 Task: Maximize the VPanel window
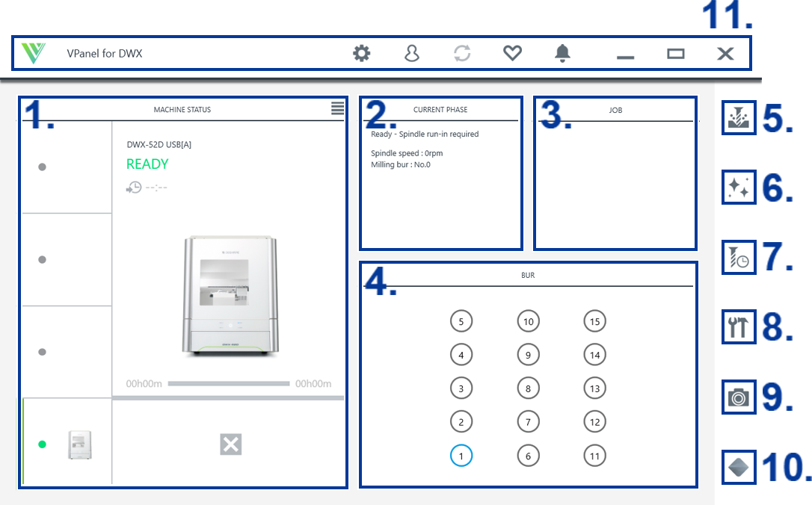(675, 53)
